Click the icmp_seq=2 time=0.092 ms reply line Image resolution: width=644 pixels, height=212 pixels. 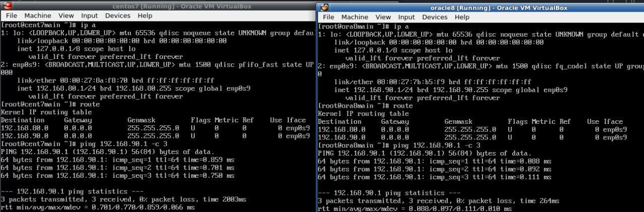tap(435, 170)
